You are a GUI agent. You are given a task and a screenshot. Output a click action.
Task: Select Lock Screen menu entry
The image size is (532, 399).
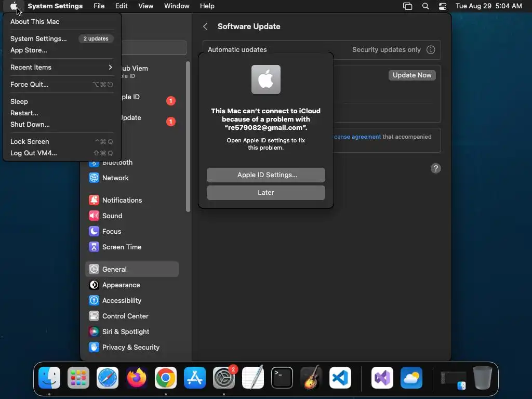pyautogui.click(x=62, y=141)
